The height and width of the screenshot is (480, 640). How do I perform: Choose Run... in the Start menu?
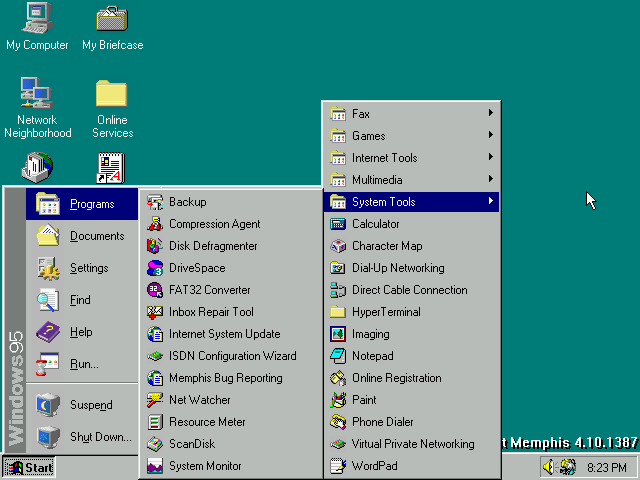(x=82, y=363)
